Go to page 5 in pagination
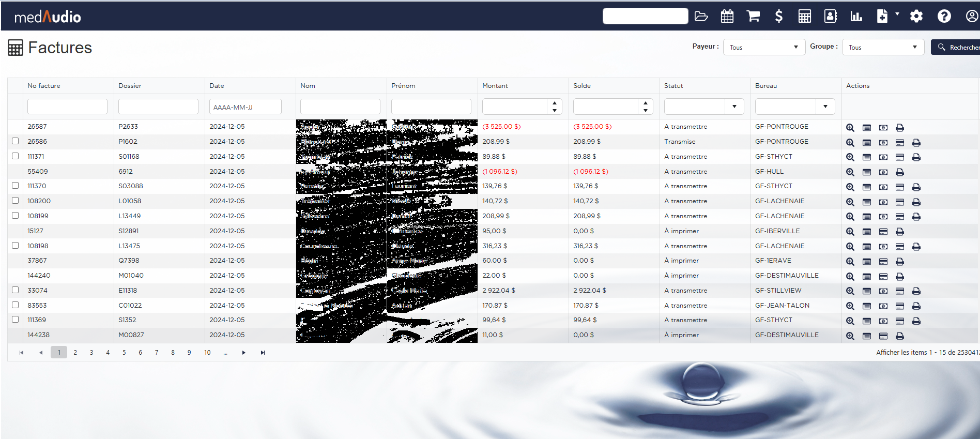The height and width of the screenshot is (439, 980). pyautogui.click(x=124, y=353)
